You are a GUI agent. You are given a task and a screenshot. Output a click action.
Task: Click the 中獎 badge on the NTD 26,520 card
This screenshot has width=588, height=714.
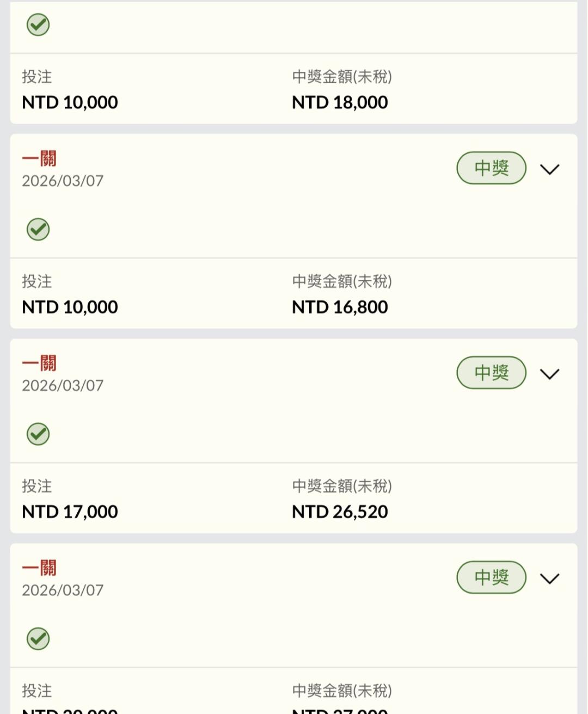(491, 373)
